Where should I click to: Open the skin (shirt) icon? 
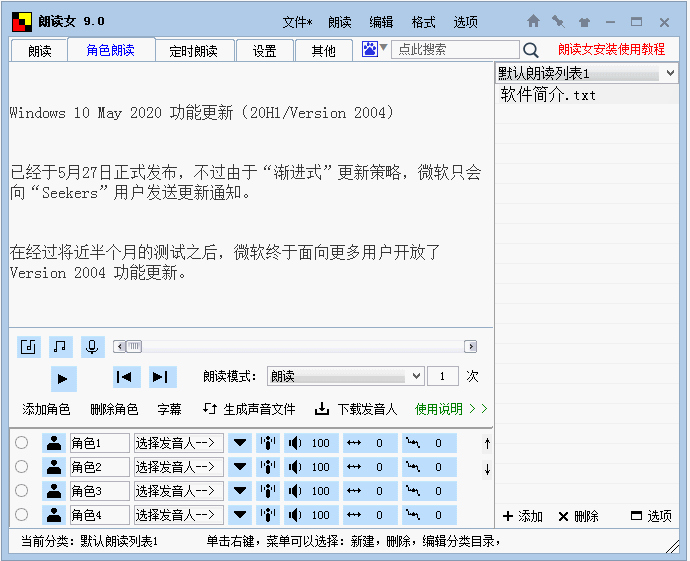coord(584,22)
